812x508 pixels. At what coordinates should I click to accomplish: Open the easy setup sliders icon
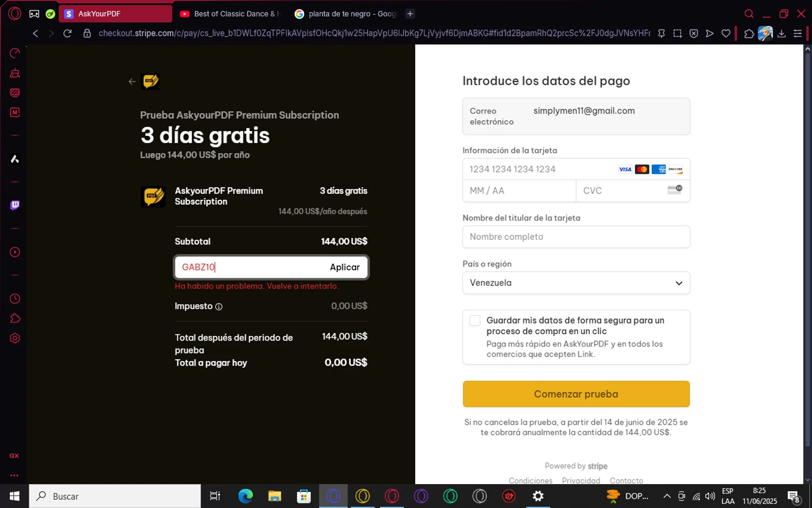point(797,34)
